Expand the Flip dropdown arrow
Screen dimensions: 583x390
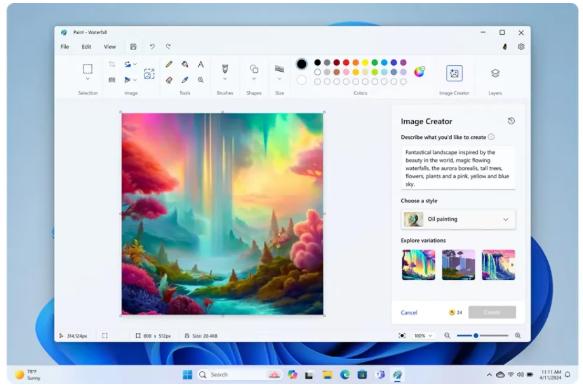(x=135, y=80)
